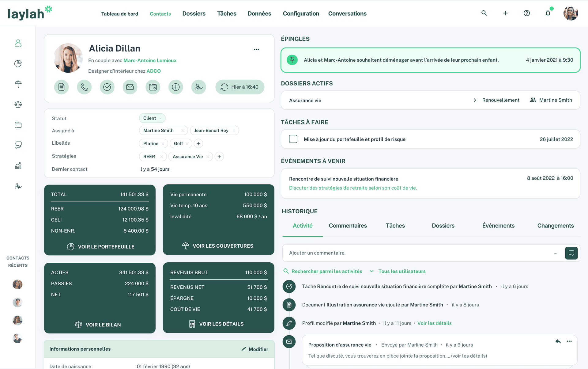
Task: Open the calendar icon on Alicia's profile
Action: coord(153,87)
